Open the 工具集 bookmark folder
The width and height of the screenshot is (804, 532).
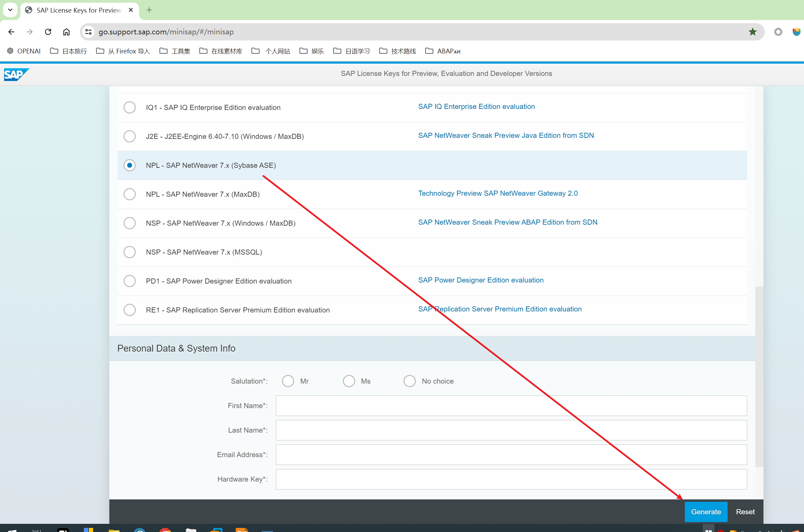175,51
